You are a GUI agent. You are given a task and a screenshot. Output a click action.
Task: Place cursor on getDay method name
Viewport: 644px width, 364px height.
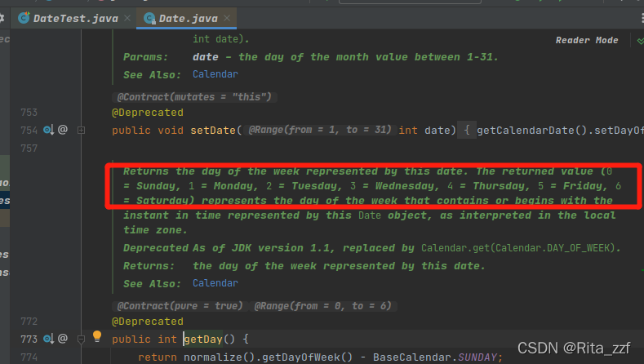pos(203,340)
